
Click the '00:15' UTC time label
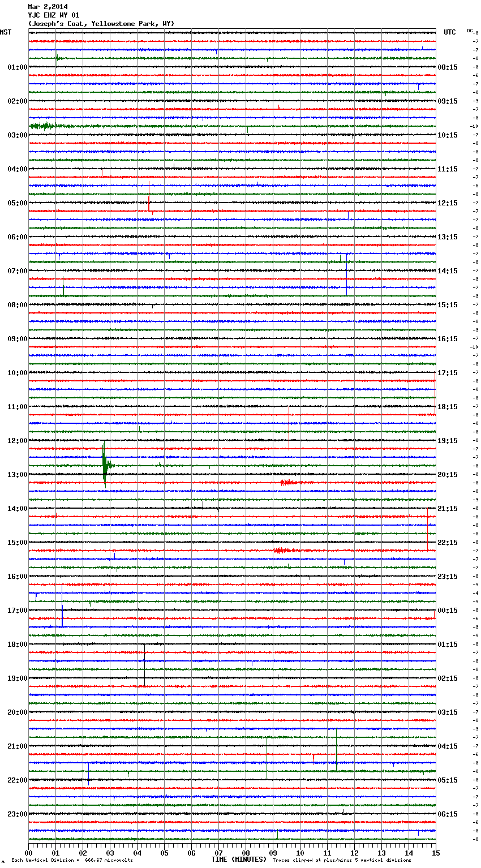pos(448,611)
